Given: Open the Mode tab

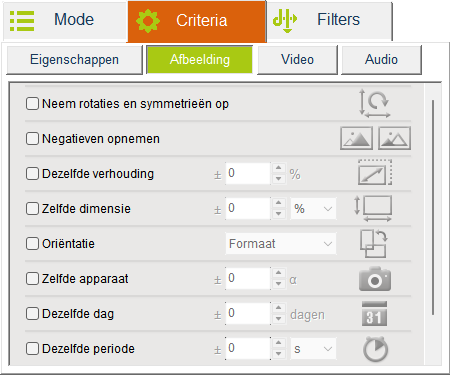Looking at the screenshot, I should click(x=65, y=20).
